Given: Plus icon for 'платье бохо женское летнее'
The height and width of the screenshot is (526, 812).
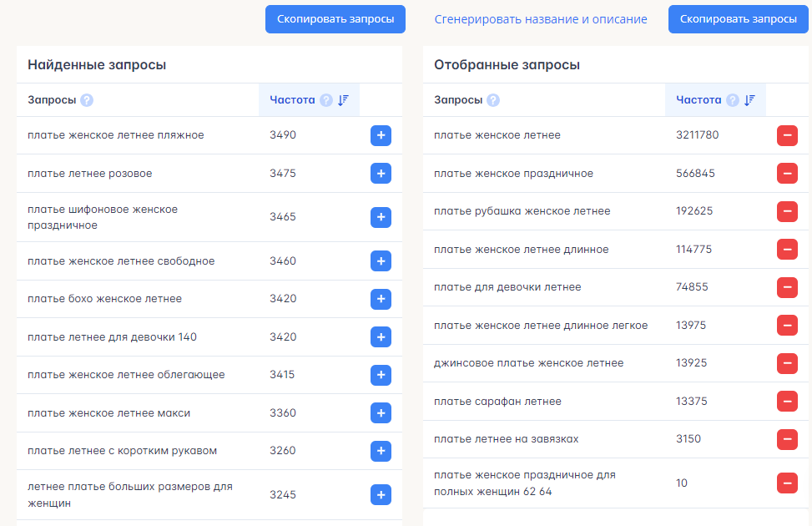Looking at the screenshot, I should point(381,299).
